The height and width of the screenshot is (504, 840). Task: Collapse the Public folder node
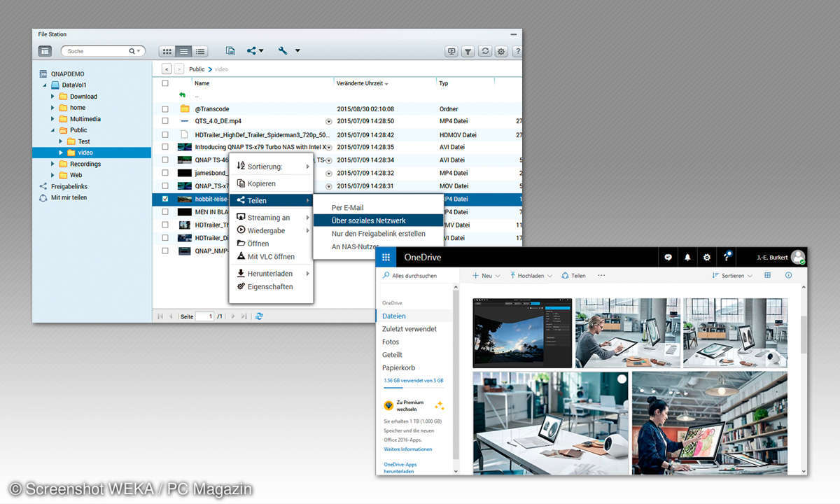pyautogui.click(x=52, y=129)
